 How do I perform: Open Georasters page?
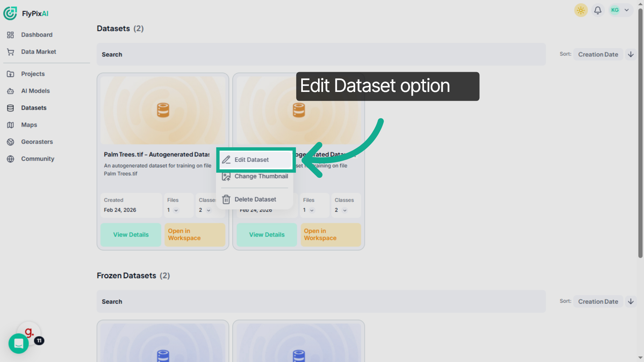pyautogui.click(x=37, y=142)
